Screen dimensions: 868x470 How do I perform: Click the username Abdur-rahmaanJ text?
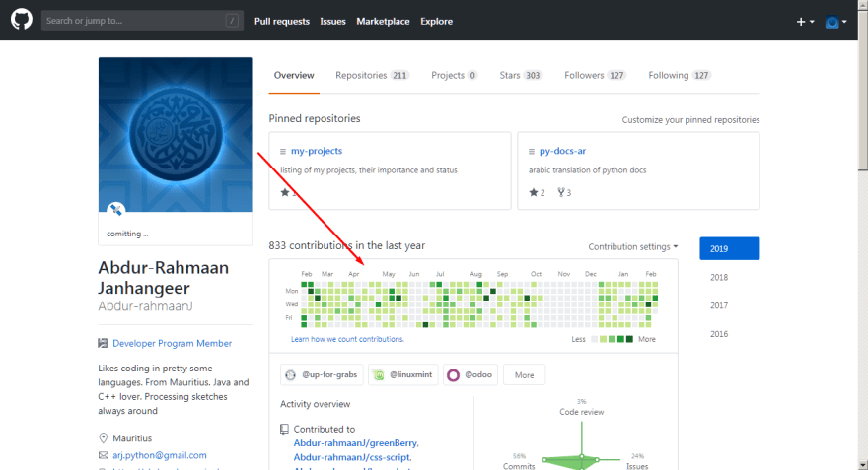(x=145, y=306)
